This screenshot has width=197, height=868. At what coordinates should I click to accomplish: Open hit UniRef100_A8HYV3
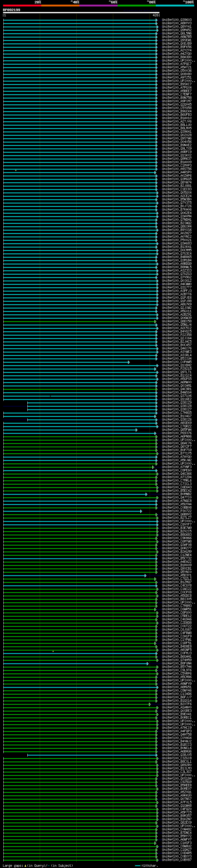point(177,23)
